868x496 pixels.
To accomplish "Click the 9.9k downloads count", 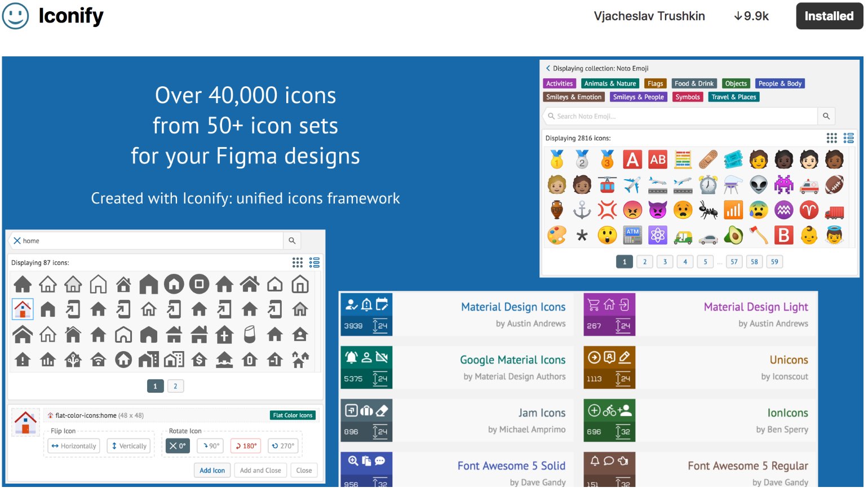I will [751, 16].
